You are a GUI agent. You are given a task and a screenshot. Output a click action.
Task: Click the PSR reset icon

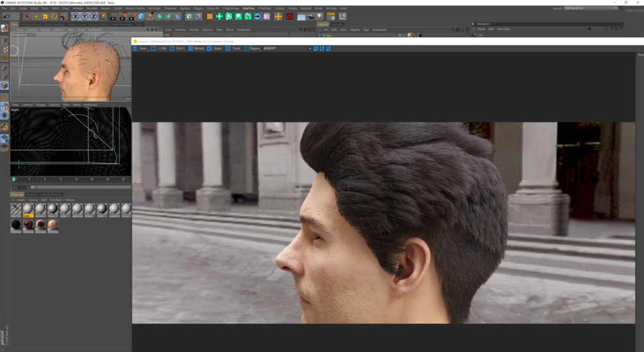[331, 17]
